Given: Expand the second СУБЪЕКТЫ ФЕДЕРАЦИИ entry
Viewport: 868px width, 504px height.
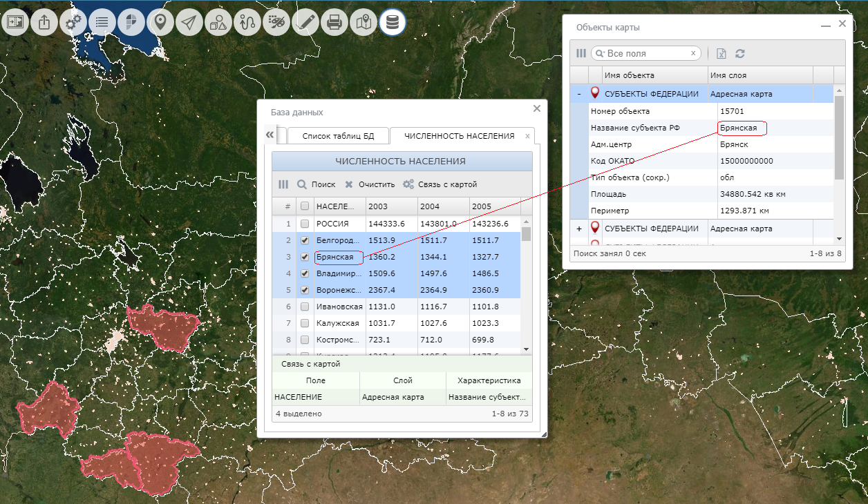Looking at the screenshot, I should 579,229.
